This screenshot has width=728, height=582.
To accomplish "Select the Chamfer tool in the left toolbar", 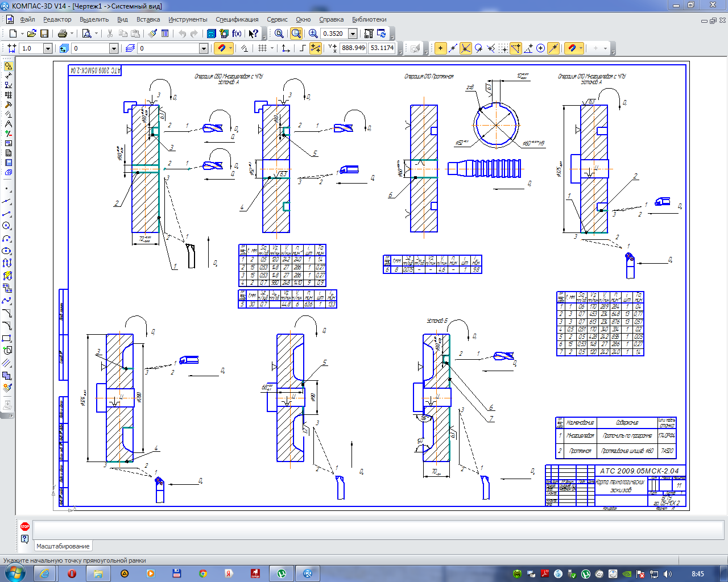I will click(7, 313).
